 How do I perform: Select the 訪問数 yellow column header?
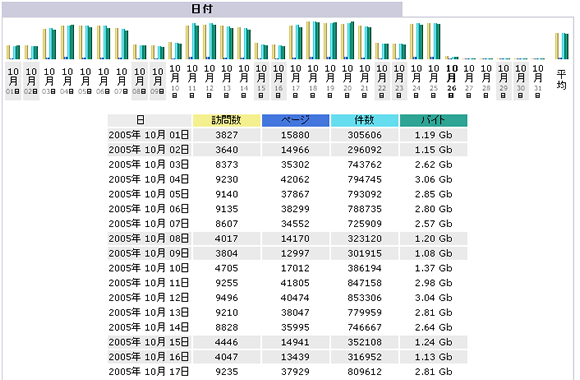point(226,120)
